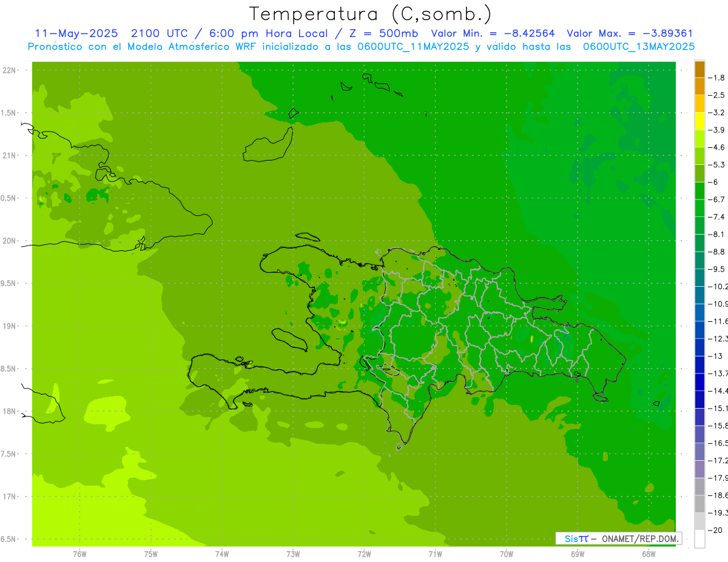Screen dimensions: 728x562
Task: Click the '76W' longitude label
Action: [x=79, y=554]
